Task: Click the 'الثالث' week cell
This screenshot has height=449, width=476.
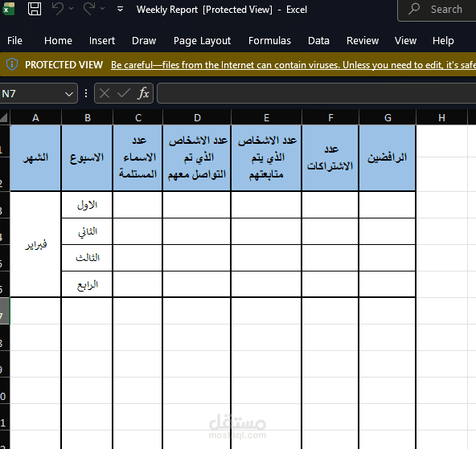Action: click(x=87, y=258)
